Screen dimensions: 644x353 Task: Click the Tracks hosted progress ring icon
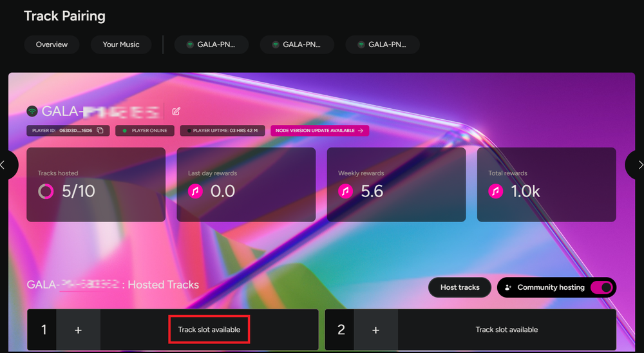point(46,191)
